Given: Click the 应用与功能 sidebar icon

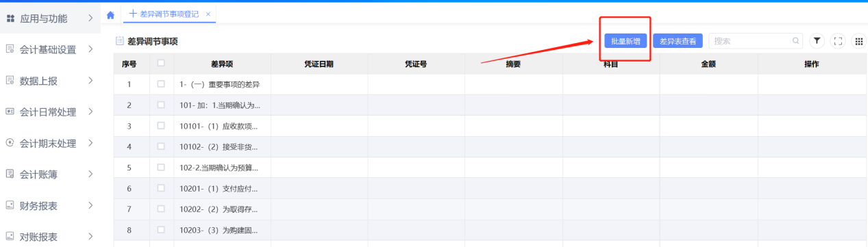Looking at the screenshot, I should pos(10,18).
